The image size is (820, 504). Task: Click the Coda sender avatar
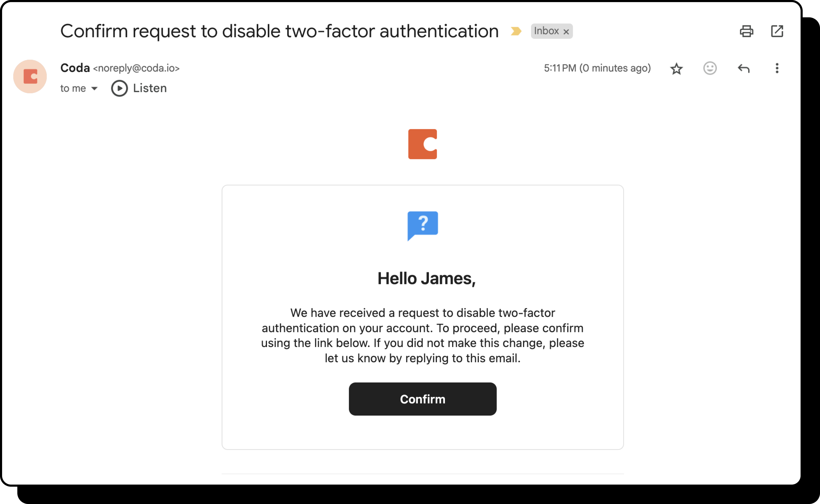click(x=30, y=76)
